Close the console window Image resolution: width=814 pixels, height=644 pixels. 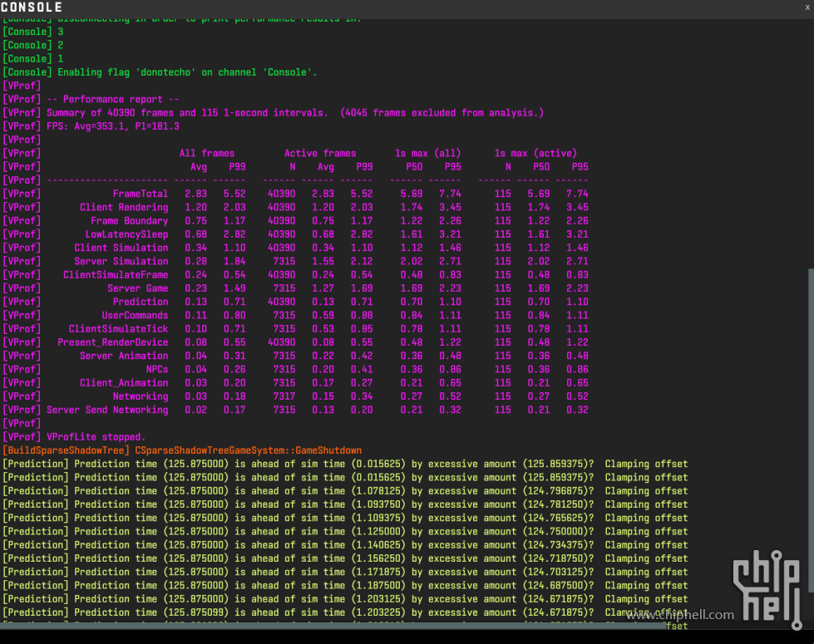pos(807,7)
